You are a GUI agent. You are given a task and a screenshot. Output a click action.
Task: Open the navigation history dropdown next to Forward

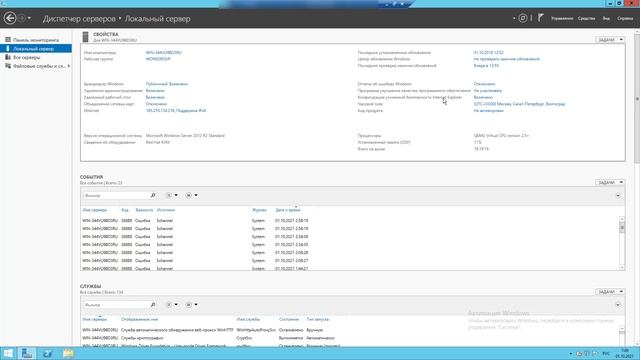(29, 18)
